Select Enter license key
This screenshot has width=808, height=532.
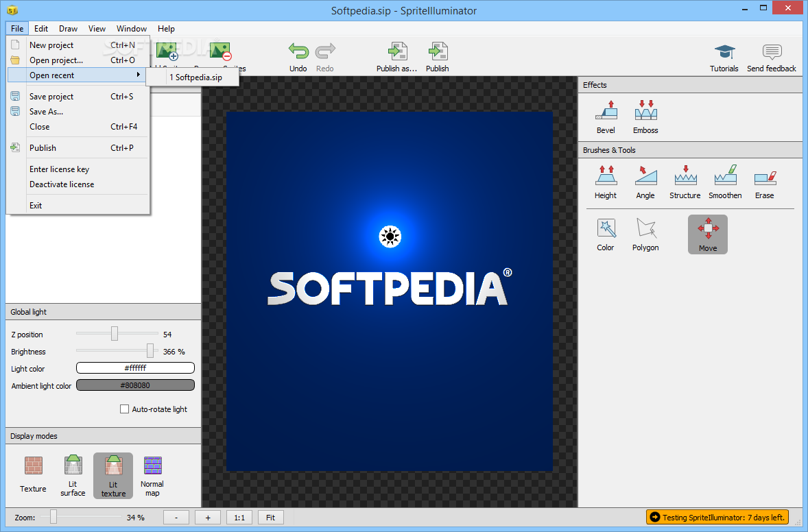tap(78, 169)
